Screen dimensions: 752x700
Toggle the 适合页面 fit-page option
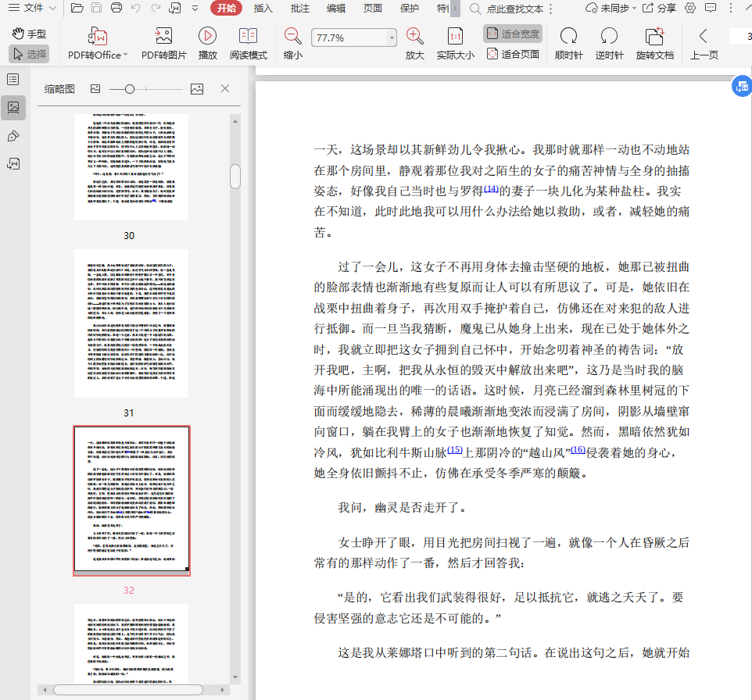513,55
